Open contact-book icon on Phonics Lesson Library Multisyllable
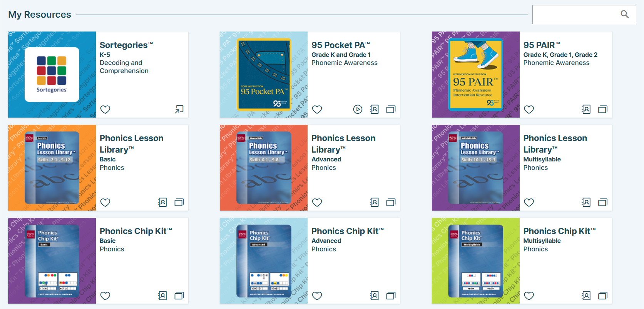The image size is (644, 309). (x=586, y=202)
